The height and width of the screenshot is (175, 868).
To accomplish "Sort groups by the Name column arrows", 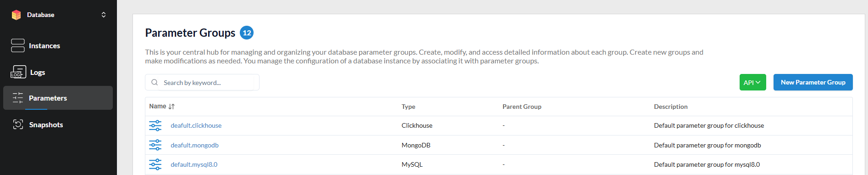I will point(171,107).
